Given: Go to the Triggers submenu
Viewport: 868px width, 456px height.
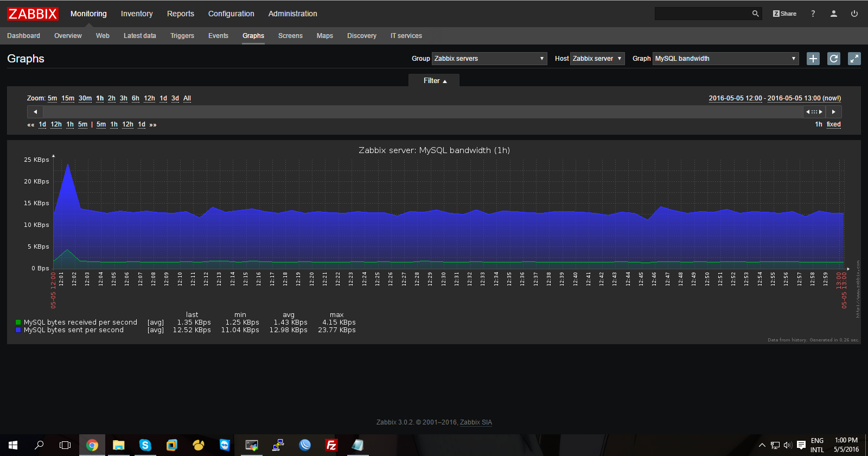Looking at the screenshot, I should click(x=182, y=36).
